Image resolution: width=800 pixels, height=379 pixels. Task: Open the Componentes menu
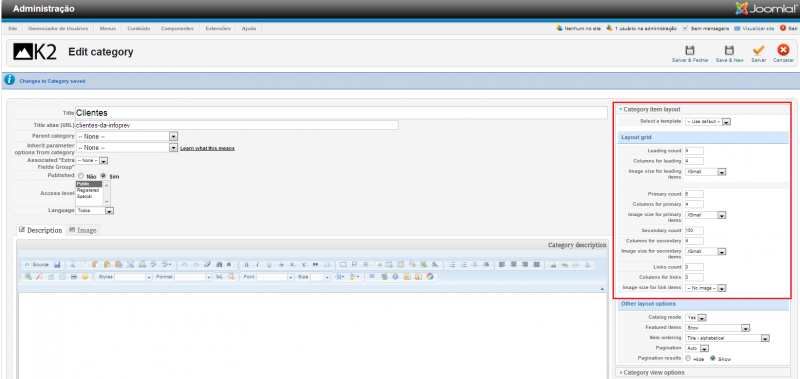point(177,29)
